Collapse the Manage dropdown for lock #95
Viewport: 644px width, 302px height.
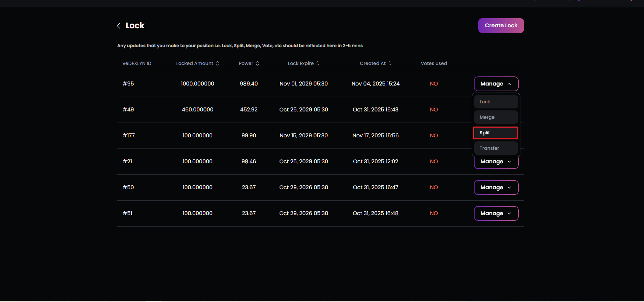click(x=496, y=84)
